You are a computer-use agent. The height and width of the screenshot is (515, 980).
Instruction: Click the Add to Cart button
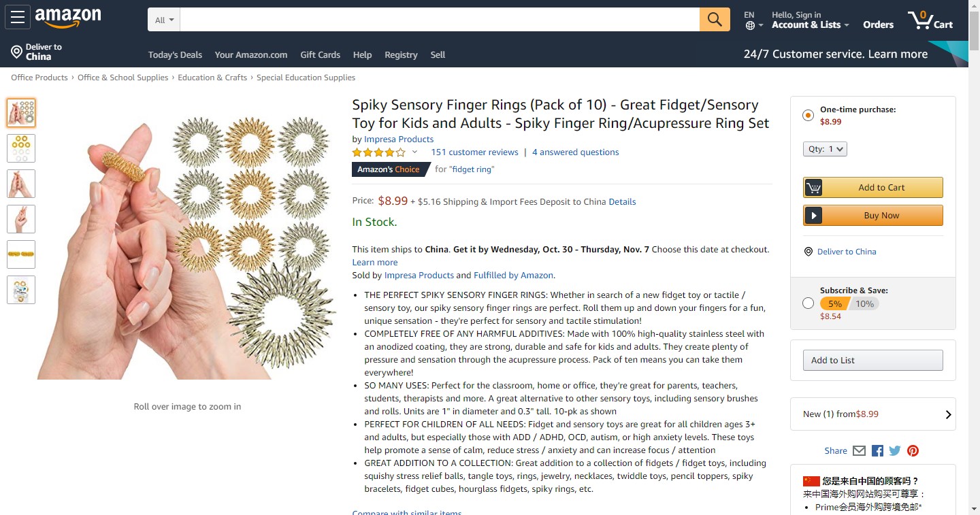point(873,188)
